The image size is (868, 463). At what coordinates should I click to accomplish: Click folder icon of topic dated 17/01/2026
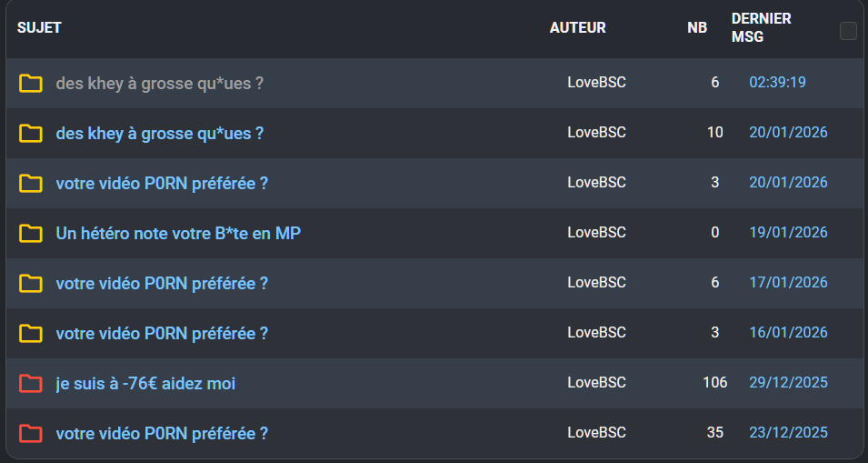click(x=31, y=284)
